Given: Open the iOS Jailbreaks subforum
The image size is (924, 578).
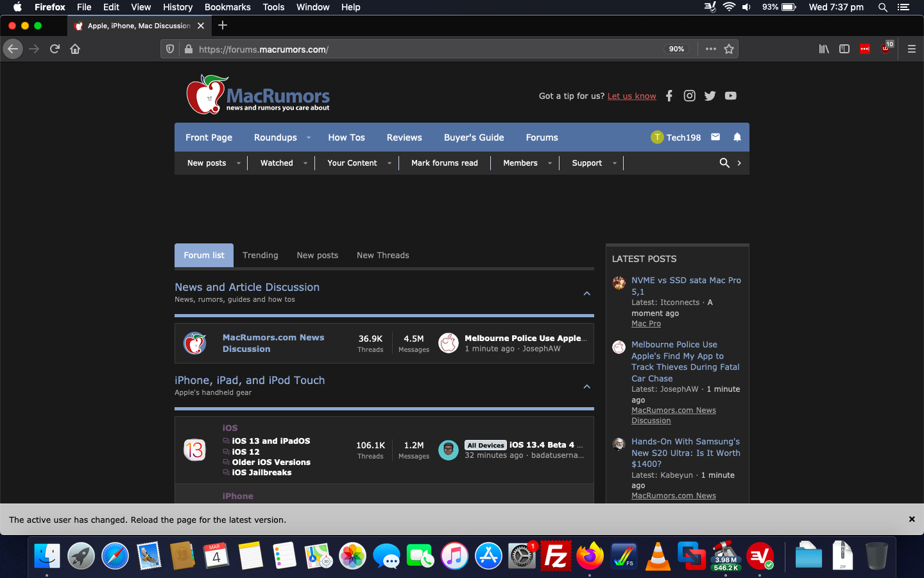Looking at the screenshot, I should pos(262,473).
